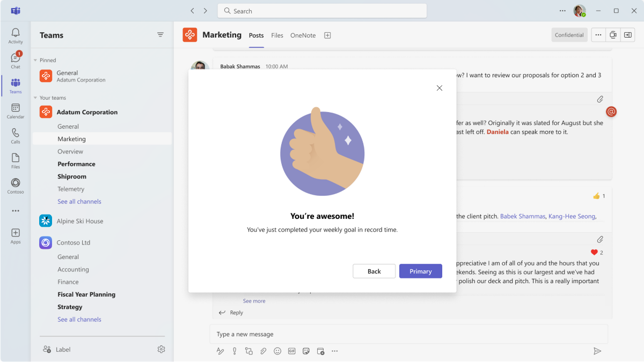Attach a file with paperclip icon
Screen dimensions: 644x362
point(263,351)
